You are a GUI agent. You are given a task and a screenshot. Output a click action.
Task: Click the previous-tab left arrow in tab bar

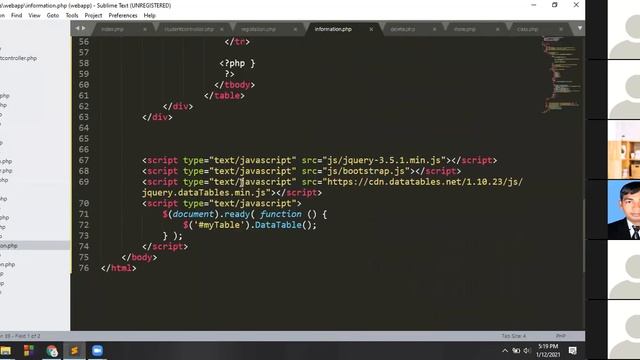77,28
